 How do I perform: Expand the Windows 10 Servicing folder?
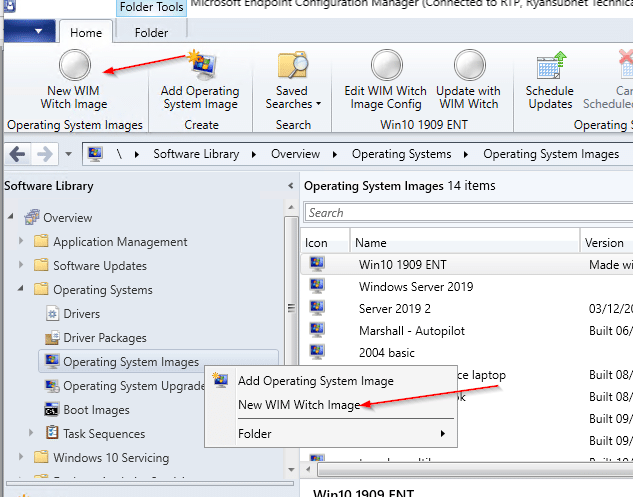click(x=21, y=457)
